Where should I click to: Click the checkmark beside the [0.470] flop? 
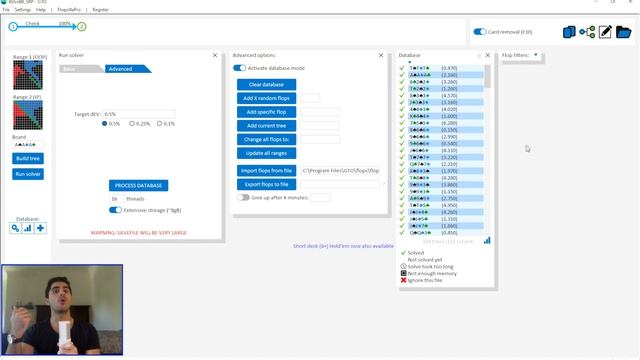[402, 68]
